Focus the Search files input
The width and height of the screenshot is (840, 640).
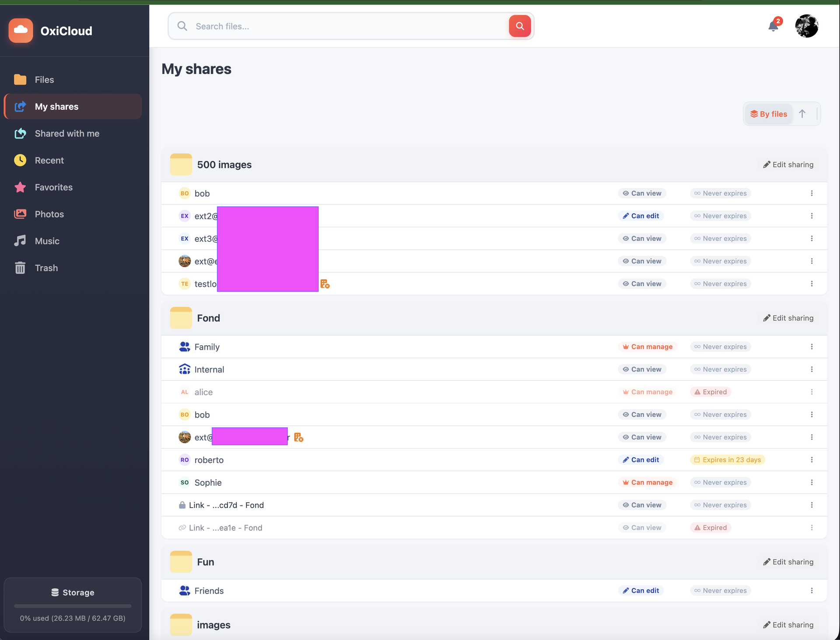coord(350,26)
